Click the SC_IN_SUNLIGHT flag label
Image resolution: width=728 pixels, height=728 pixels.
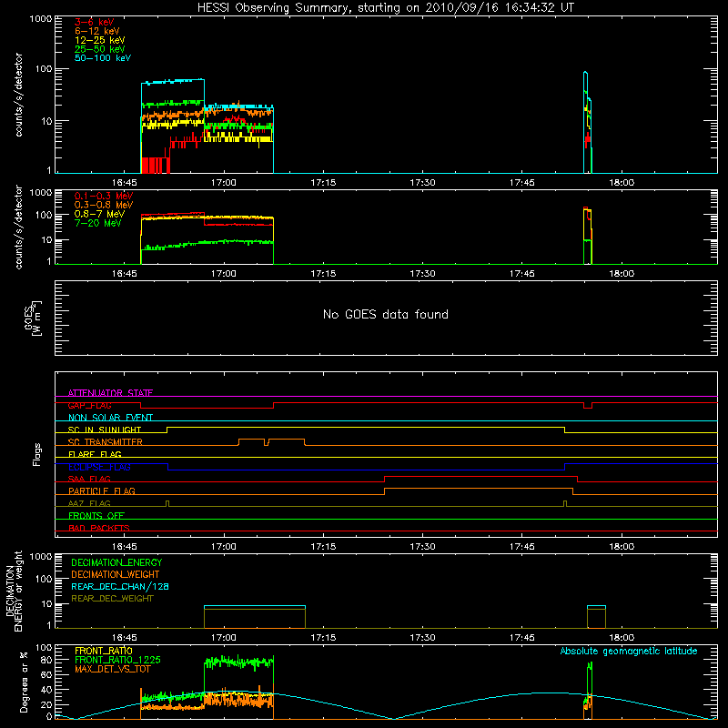(105, 430)
